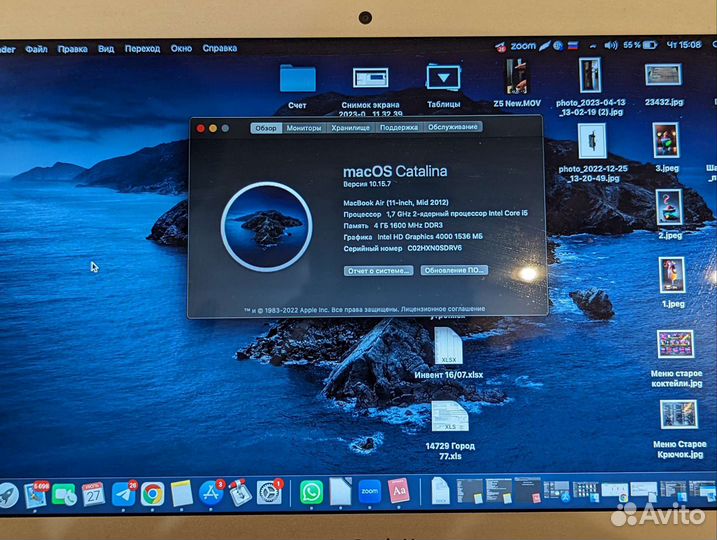Image resolution: width=717 pixels, height=540 pixels.
Task: Select the Инвент 16/07.xlsx file
Action: pos(449,353)
